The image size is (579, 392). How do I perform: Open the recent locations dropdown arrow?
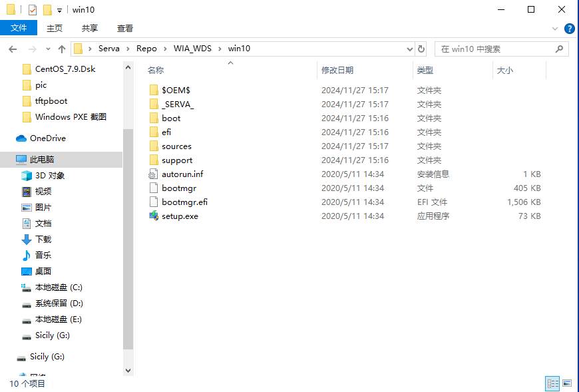(x=47, y=49)
